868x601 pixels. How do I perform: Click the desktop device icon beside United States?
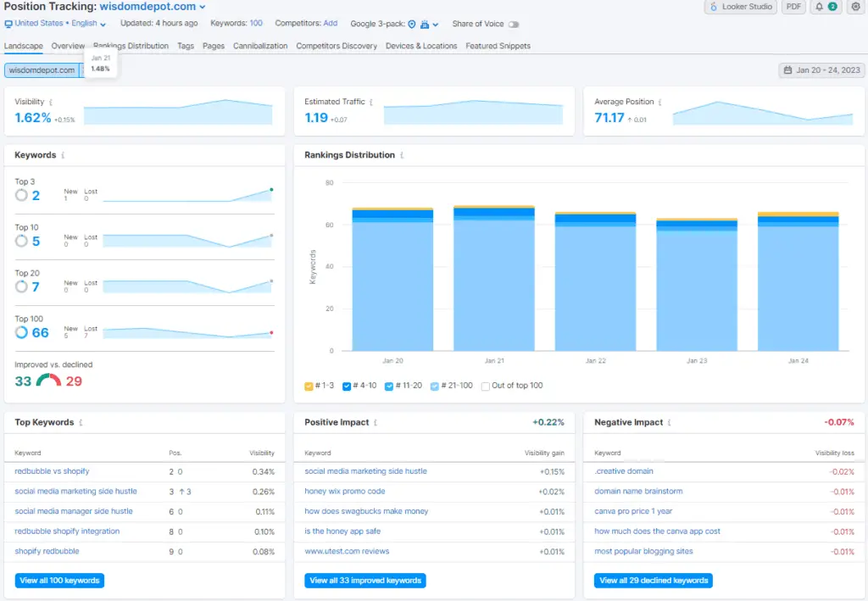coord(8,24)
